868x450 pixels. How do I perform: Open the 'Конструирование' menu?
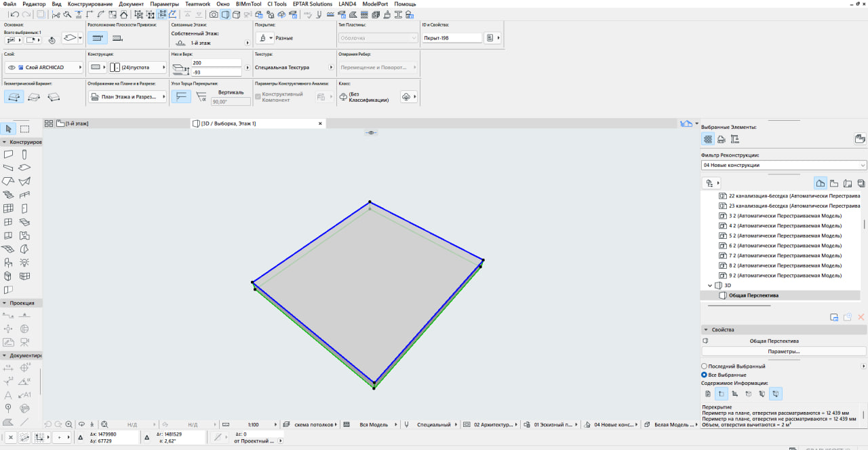pos(90,4)
